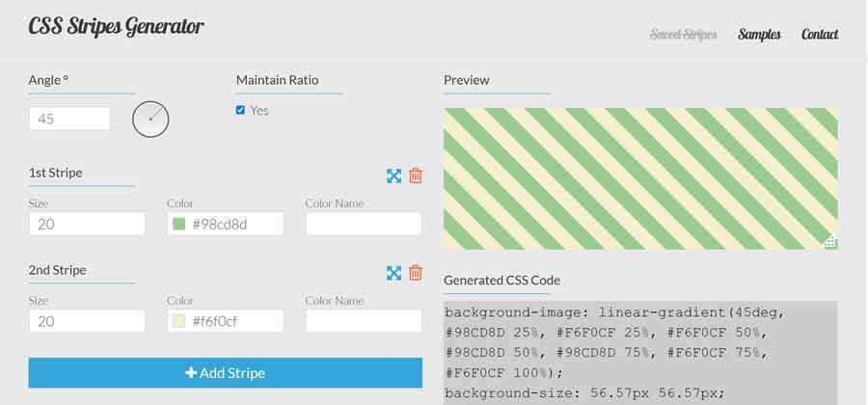The height and width of the screenshot is (405, 868).
Task: Click the green #98cd8d color swatch
Action: [178, 224]
